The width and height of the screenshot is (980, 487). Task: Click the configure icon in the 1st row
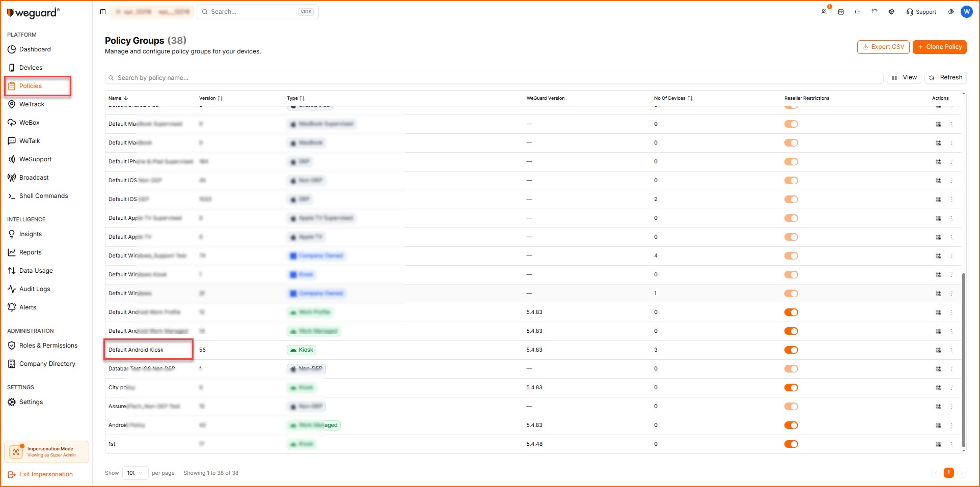coord(938,444)
